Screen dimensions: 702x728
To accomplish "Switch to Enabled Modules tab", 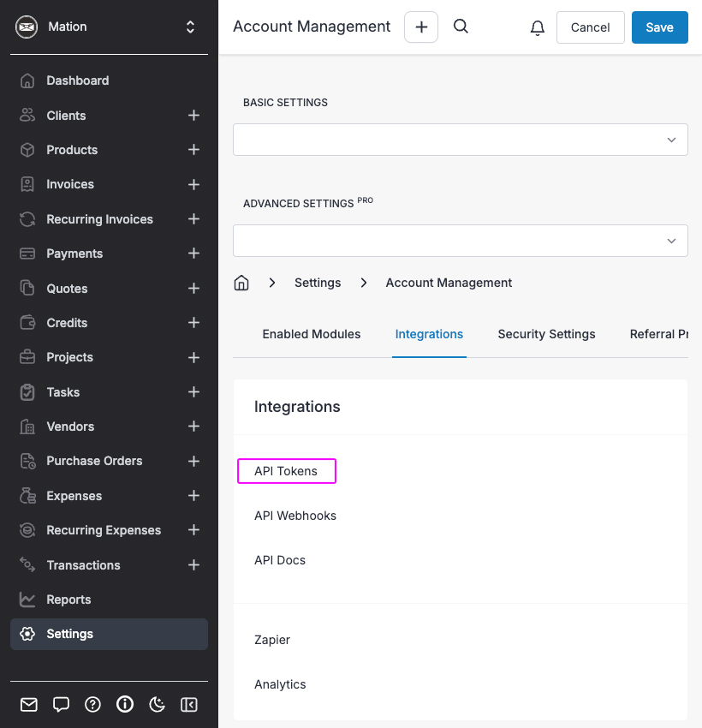I will pyautogui.click(x=312, y=334).
